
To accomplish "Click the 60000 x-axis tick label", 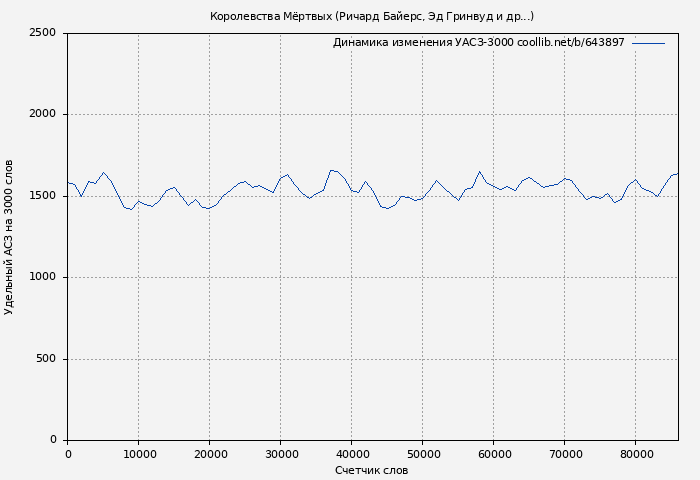I will [x=494, y=454].
